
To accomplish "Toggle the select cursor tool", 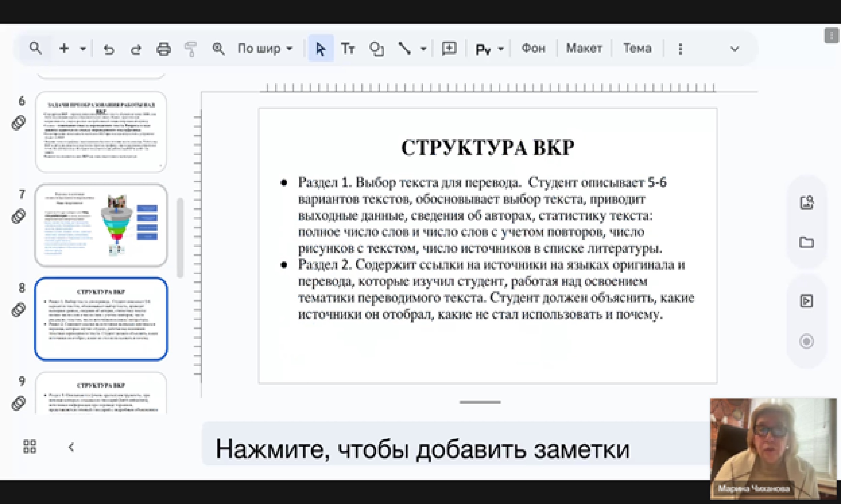I will click(x=320, y=49).
